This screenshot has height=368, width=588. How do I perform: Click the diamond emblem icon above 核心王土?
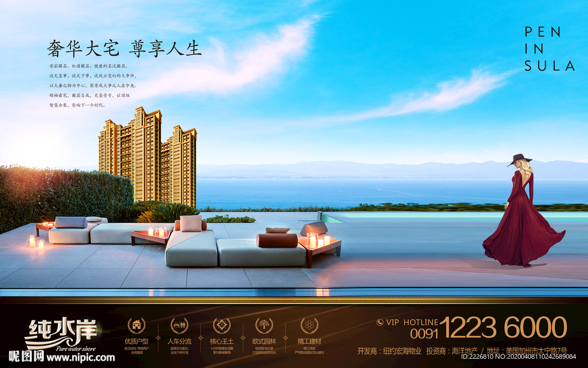[222, 325]
